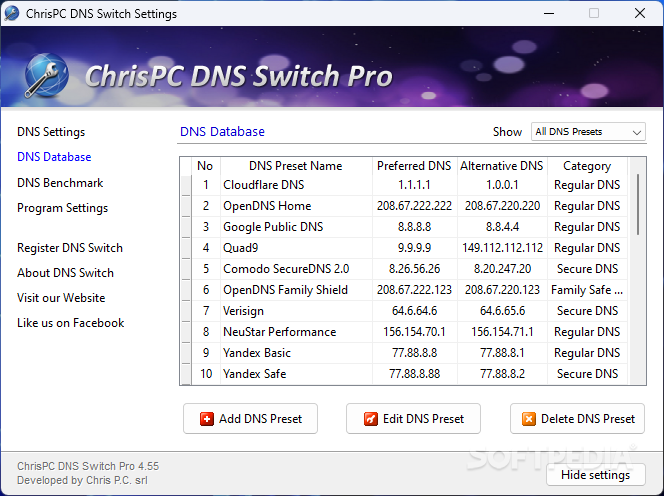Click the row selector for Cloudflare DNS
664x496 pixels.
point(186,185)
